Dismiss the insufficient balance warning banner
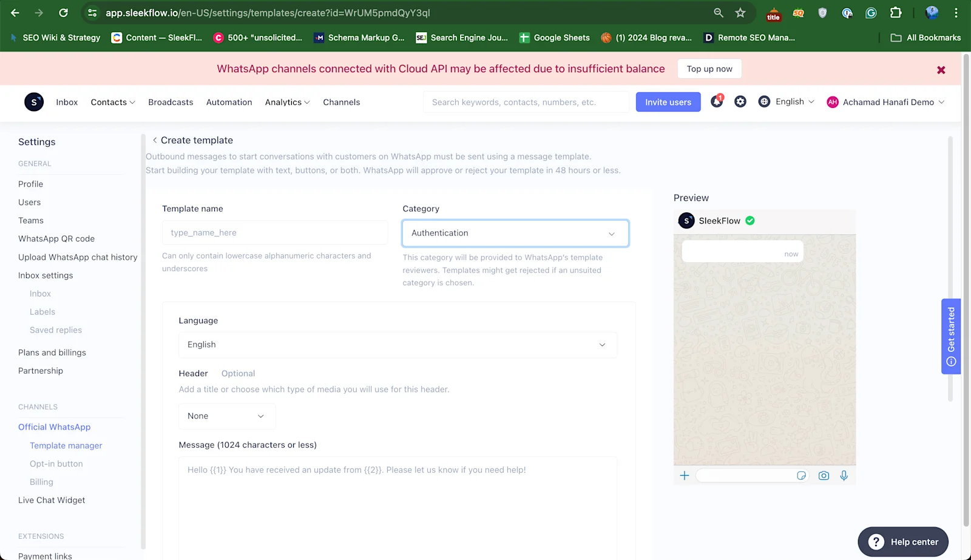Image resolution: width=971 pixels, height=560 pixels. [x=941, y=70]
